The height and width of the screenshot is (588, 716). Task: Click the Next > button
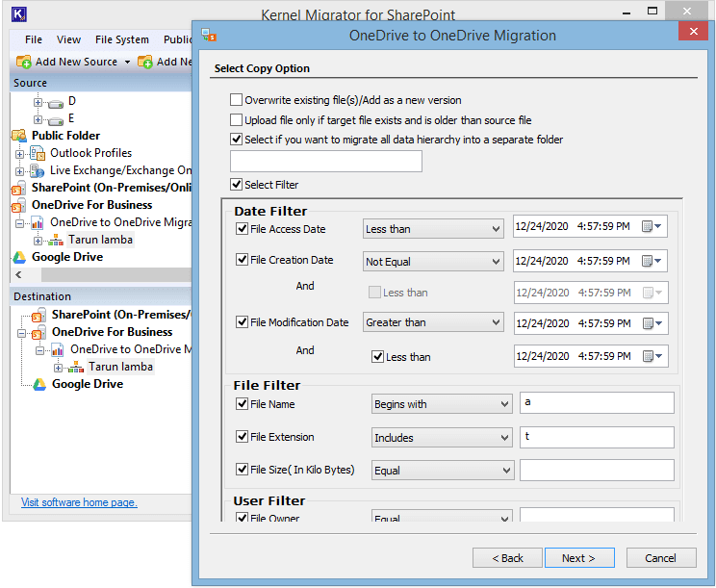579,558
